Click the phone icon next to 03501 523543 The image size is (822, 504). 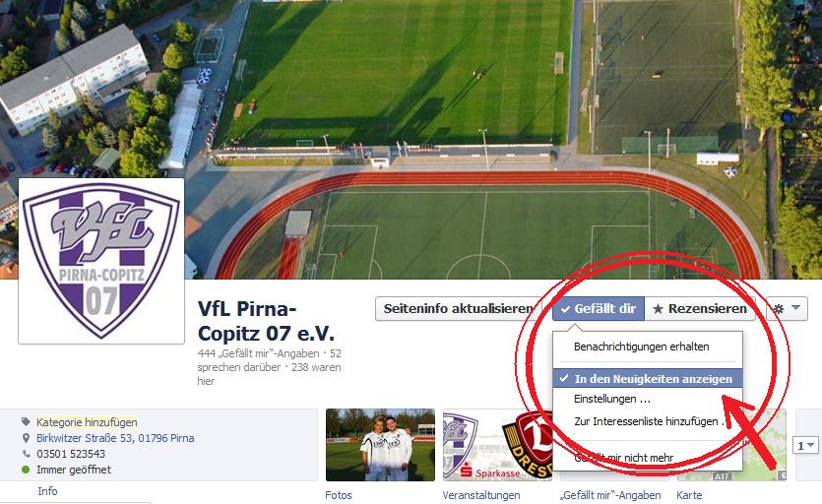[26, 454]
